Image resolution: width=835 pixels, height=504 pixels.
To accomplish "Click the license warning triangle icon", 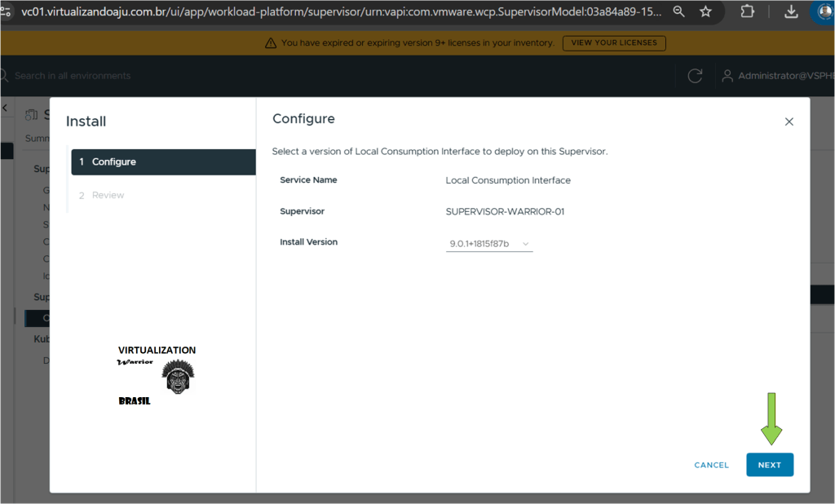I will point(271,43).
